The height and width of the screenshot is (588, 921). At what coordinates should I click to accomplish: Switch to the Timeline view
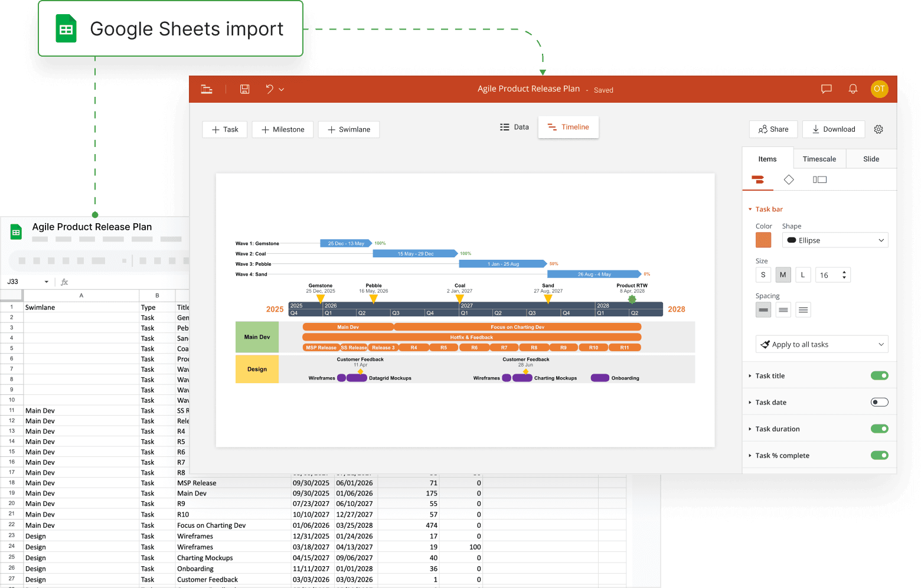coord(568,127)
